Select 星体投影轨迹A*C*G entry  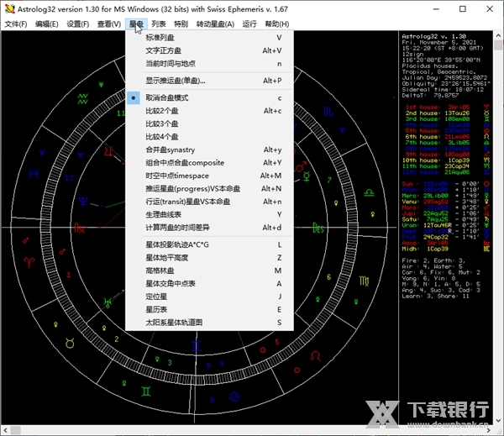pyautogui.click(x=210, y=244)
